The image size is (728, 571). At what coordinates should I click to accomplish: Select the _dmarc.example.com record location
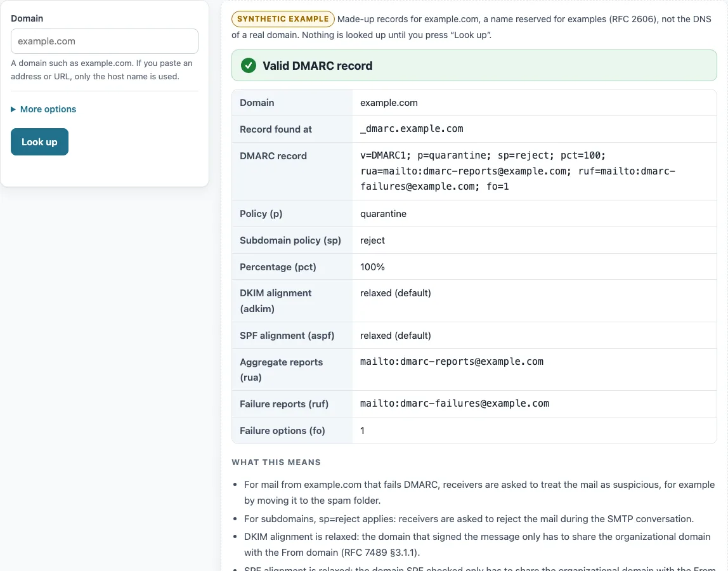(412, 129)
